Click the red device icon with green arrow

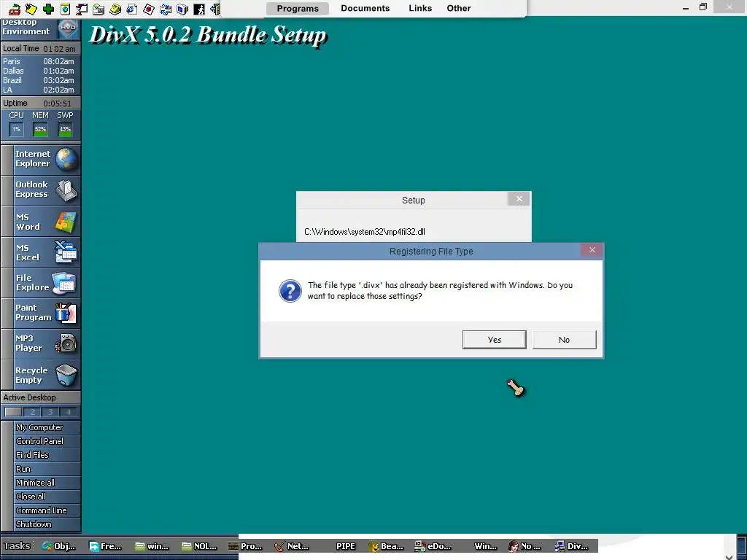[x=15, y=9]
